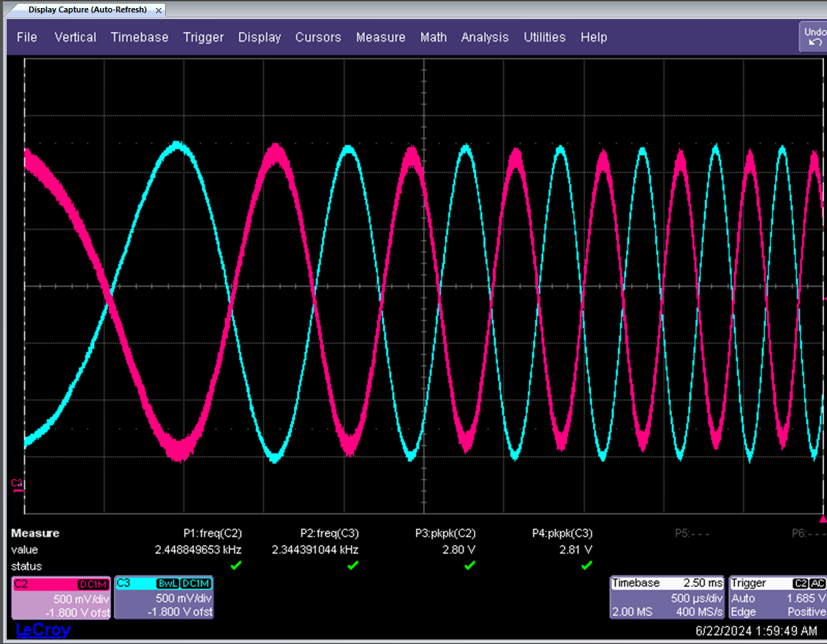Click the green status checkmark under P3
Image resolution: width=827 pixels, height=644 pixels.
tap(469, 566)
